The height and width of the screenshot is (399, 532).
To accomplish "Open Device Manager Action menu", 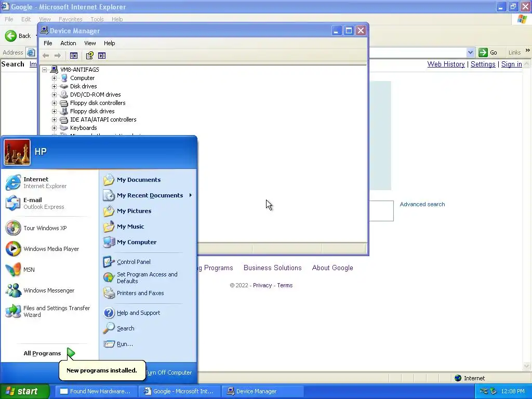I will coord(68,43).
